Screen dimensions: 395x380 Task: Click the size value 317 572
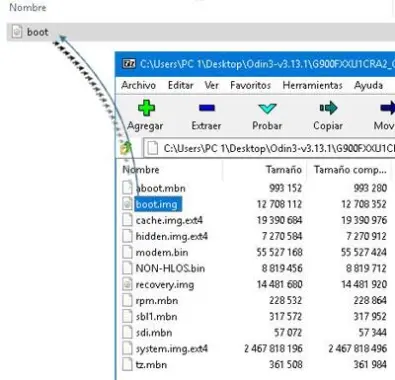(286, 316)
